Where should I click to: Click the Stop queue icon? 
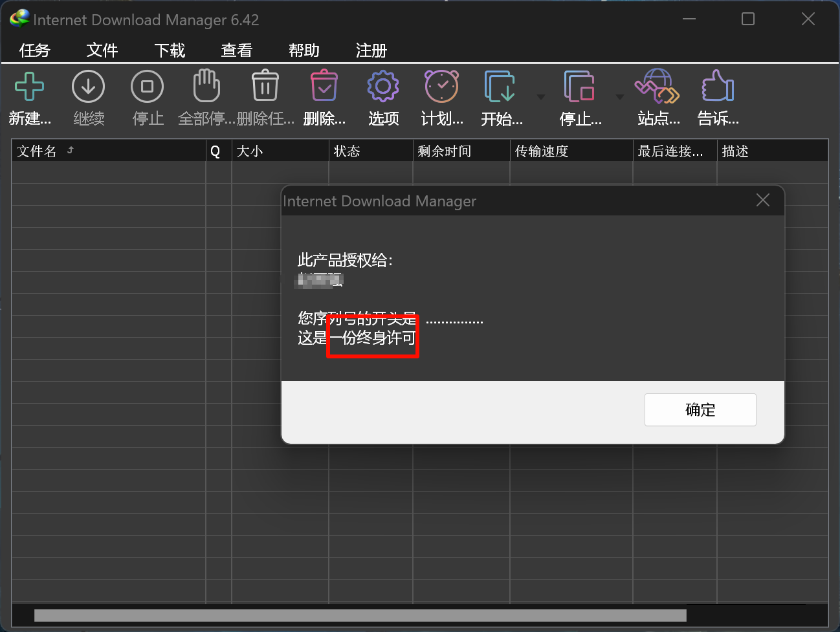tap(579, 87)
